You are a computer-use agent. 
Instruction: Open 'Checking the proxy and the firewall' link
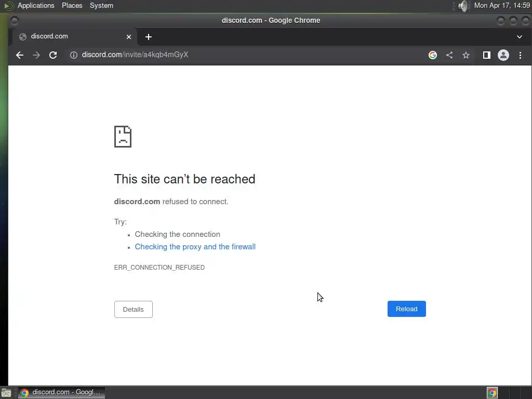pos(195,247)
